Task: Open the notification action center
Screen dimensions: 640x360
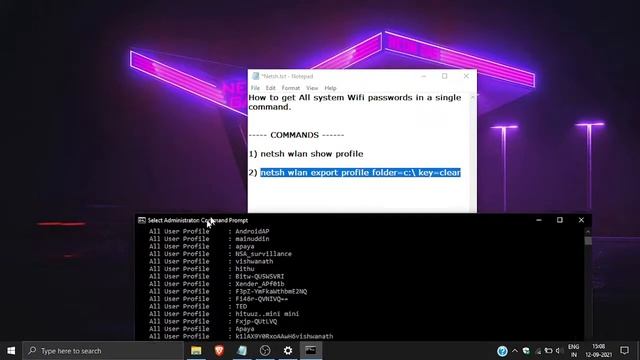Action: click(624, 351)
